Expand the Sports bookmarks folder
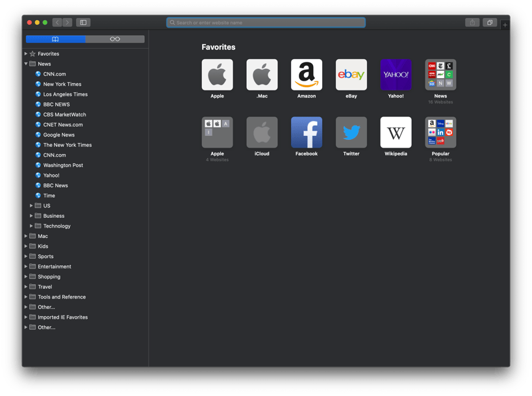 pos(26,256)
